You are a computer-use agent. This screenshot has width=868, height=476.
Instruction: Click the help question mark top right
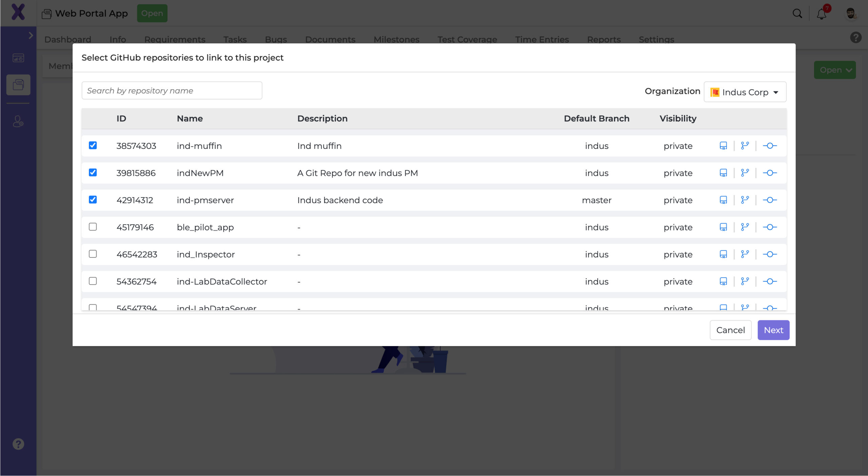click(856, 37)
